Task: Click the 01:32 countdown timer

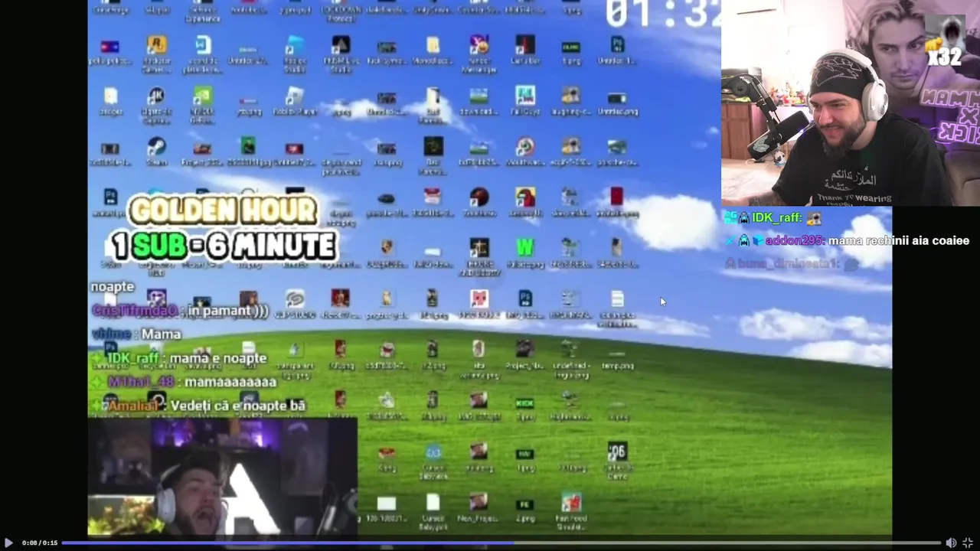Action: (x=662, y=14)
